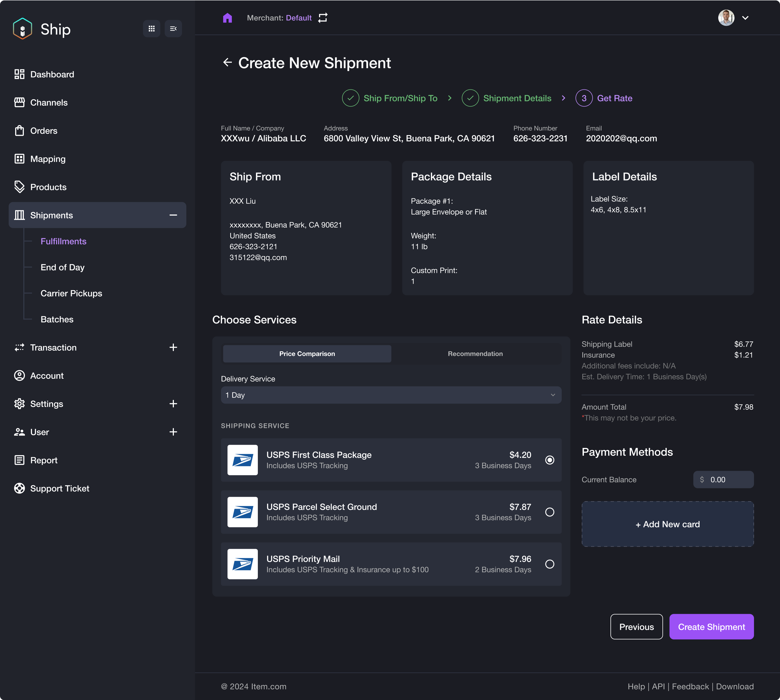Click the Add New card box
780x700 pixels.
[667, 524]
